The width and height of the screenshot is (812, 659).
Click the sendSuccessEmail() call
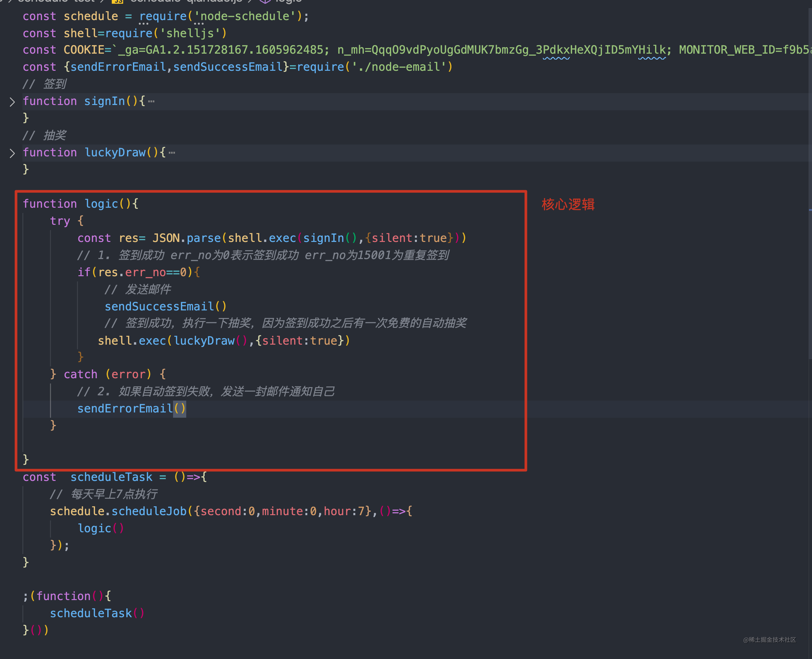[x=166, y=306]
